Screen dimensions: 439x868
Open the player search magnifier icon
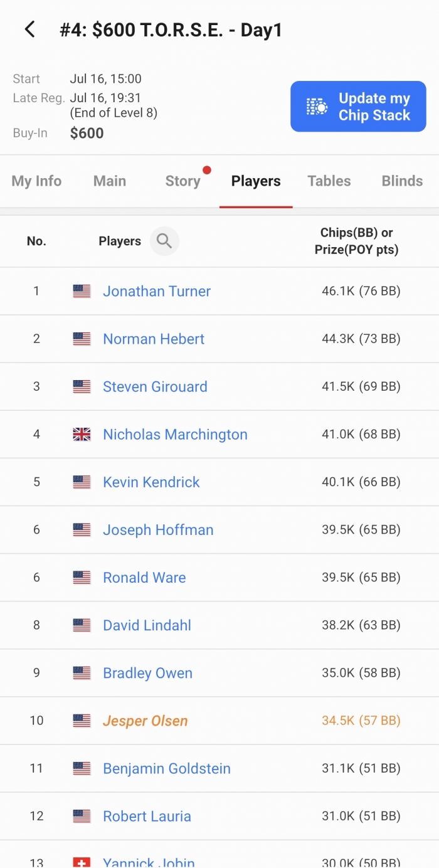pyautogui.click(x=164, y=241)
